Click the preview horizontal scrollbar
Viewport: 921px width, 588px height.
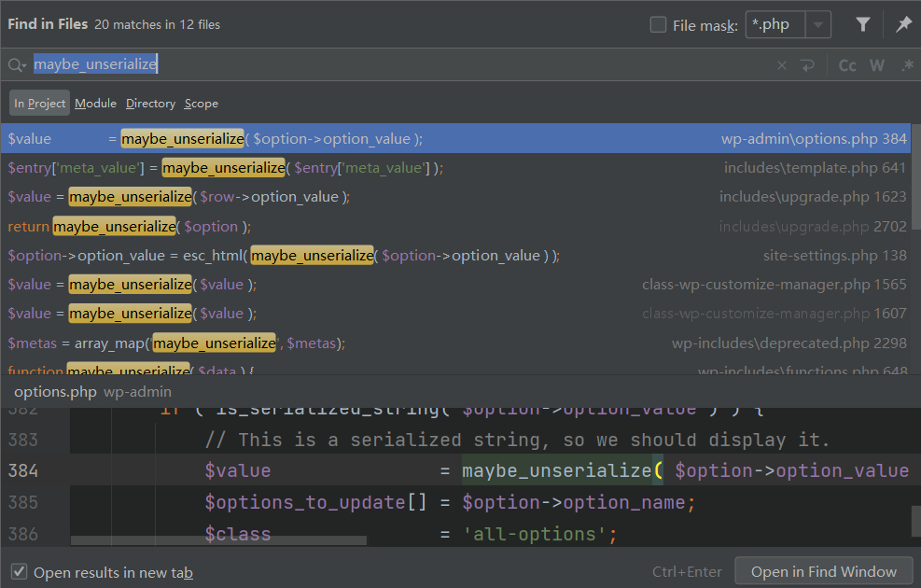[218, 539]
